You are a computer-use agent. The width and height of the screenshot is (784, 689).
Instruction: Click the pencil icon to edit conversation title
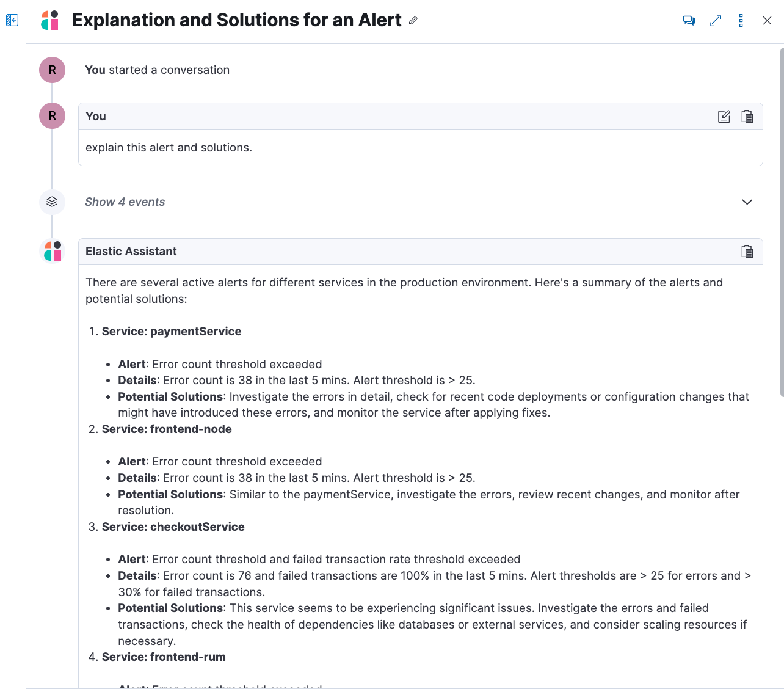(413, 20)
